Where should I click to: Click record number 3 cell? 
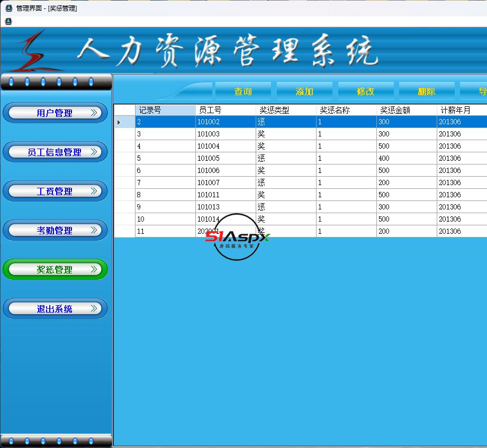click(165, 134)
